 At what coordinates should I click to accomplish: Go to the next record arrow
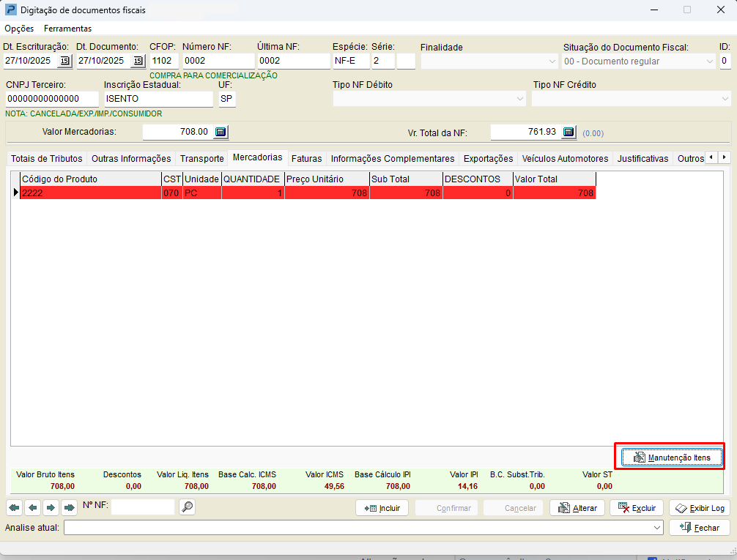(51, 507)
